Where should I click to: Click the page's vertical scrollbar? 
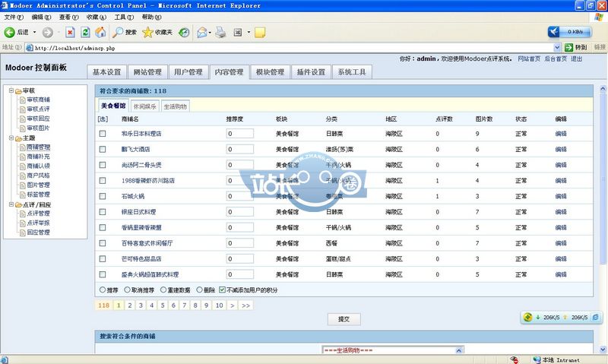(x=603, y=219)
